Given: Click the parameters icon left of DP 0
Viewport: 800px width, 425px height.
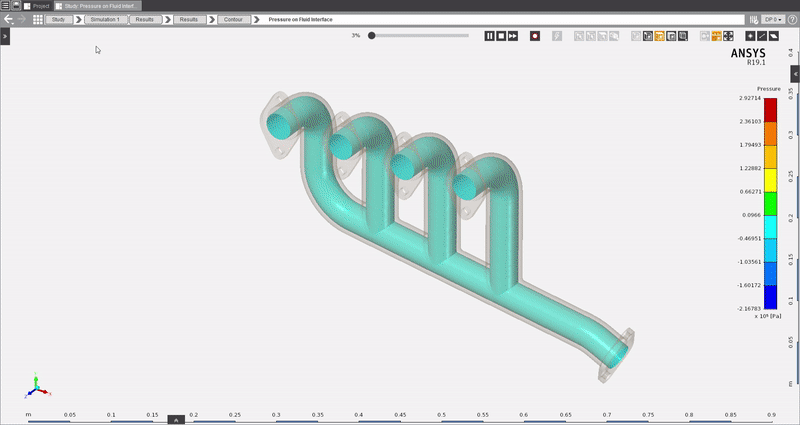Looking at the screenshot, I should (x=754, y=19).
